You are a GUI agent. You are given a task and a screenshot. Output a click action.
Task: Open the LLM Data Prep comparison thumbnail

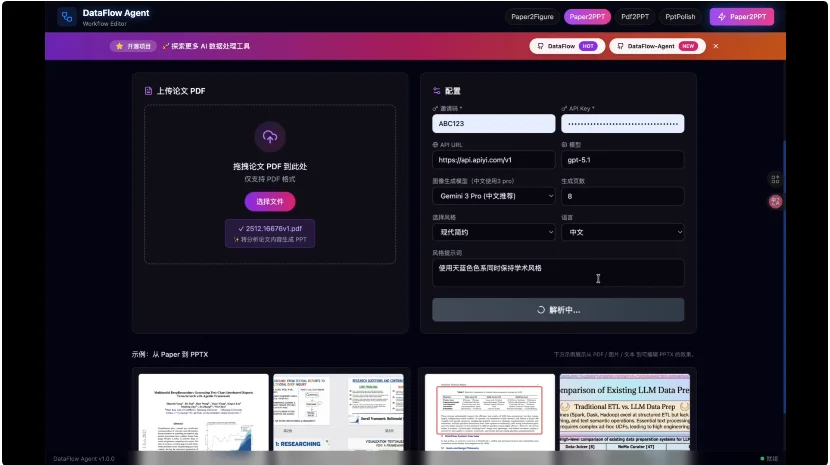point(625,413)
